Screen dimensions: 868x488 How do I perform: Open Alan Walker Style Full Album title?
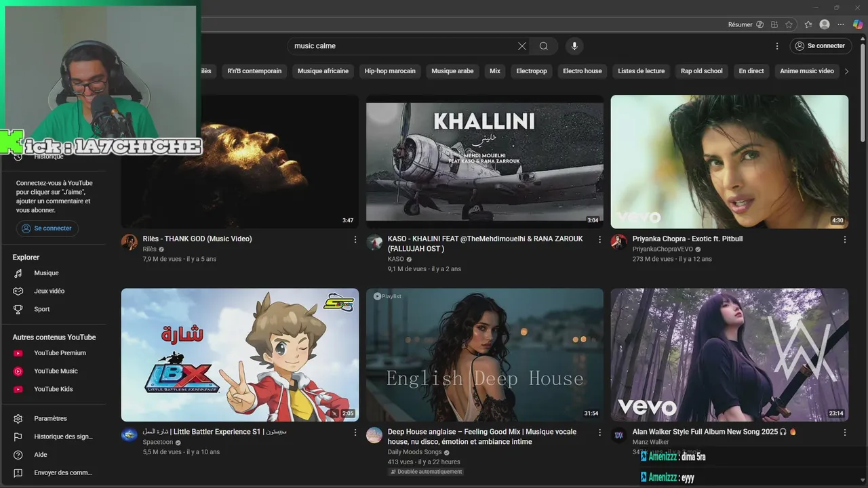(x=714, y=432)
